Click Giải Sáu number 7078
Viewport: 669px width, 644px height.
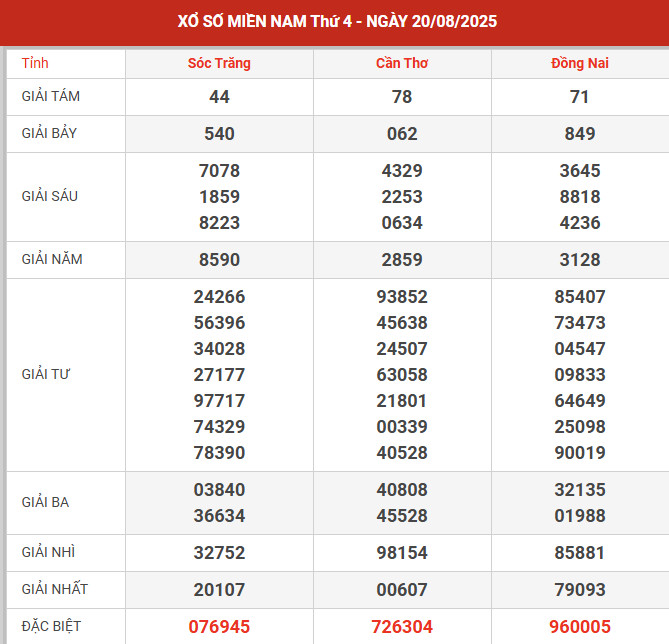(219, 171)
